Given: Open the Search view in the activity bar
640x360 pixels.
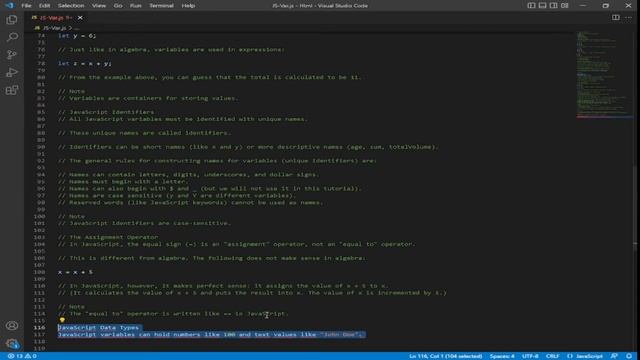Looking at the screenshot, I should click(x=12, y=37).
